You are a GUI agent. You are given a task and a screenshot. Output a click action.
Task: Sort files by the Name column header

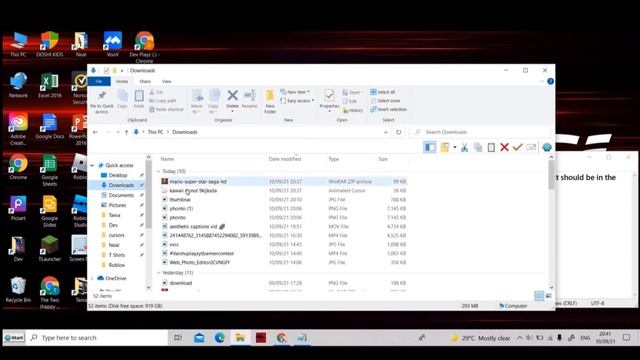167,159
